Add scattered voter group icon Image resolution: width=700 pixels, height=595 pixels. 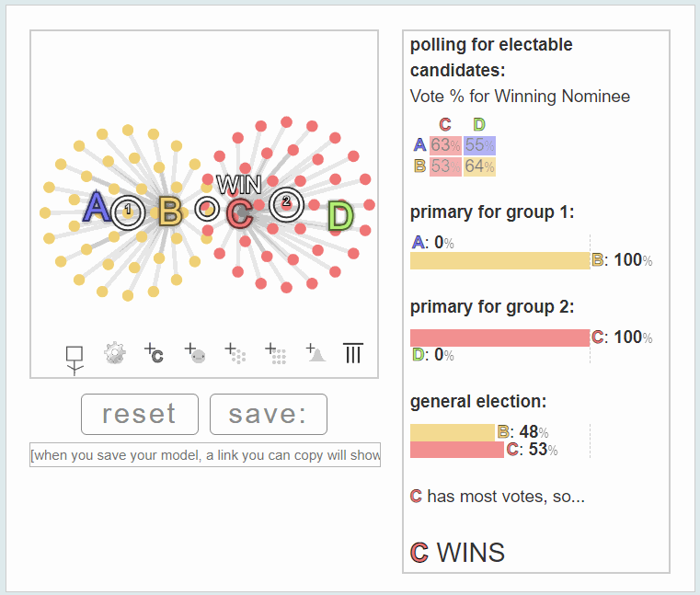[x=235, y=353]
